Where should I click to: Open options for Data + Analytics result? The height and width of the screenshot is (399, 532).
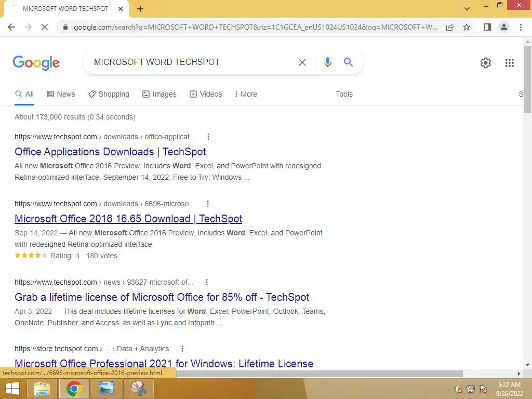tap(182, 349)
